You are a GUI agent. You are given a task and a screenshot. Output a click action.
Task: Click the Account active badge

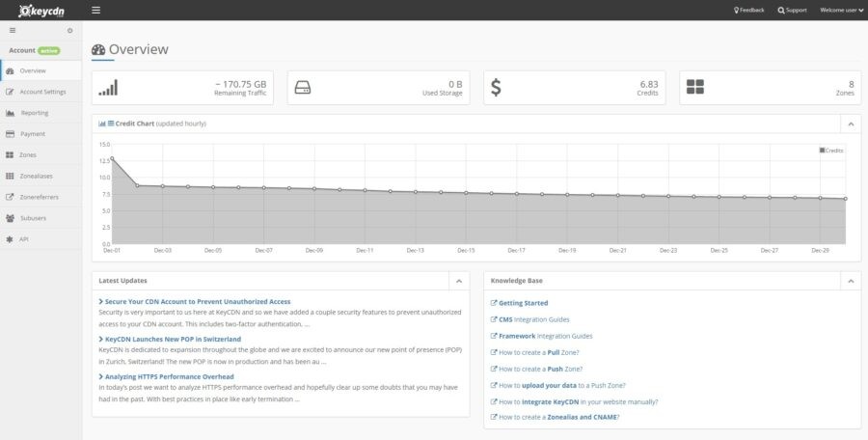[49, 50]
